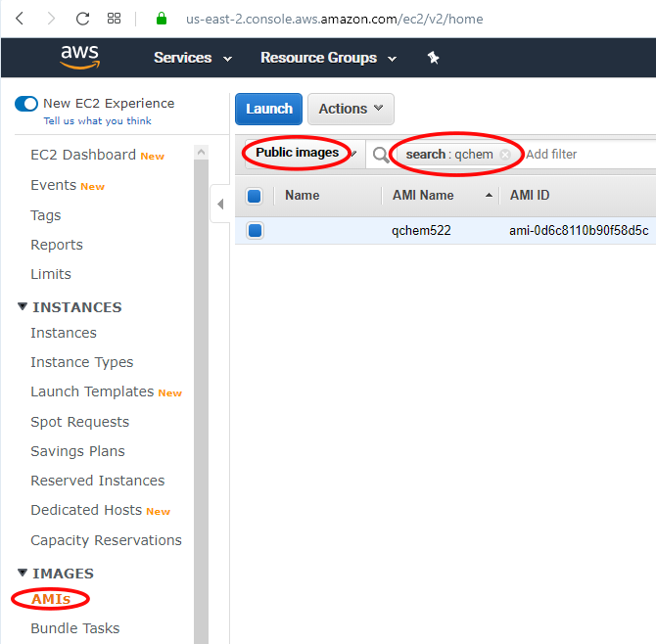Screen dimensions: 656x644
Task: Click the AWS logo
Action: [80, 57]
